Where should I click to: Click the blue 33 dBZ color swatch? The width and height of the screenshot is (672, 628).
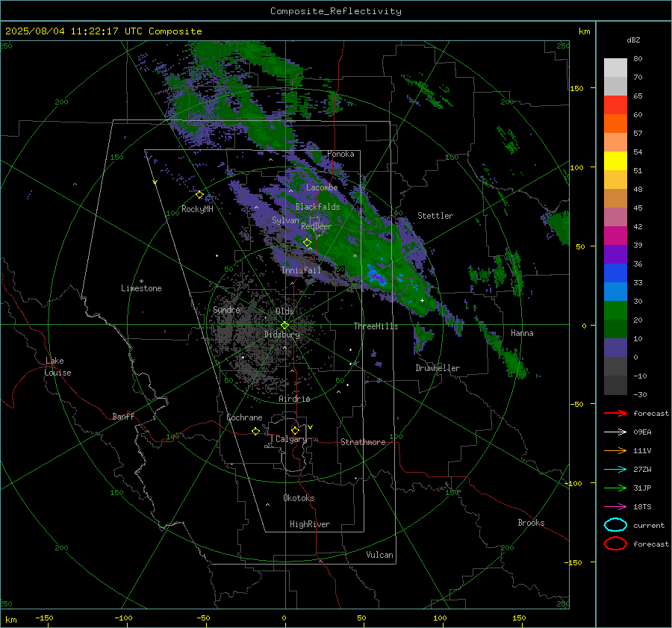click(x=615, y=273)
